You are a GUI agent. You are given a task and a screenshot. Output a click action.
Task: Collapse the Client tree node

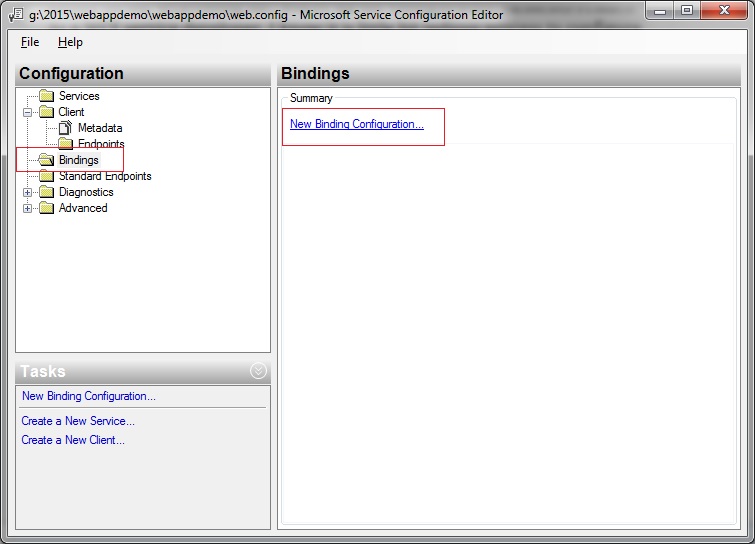pyautogui.click(x=27, y=112)
